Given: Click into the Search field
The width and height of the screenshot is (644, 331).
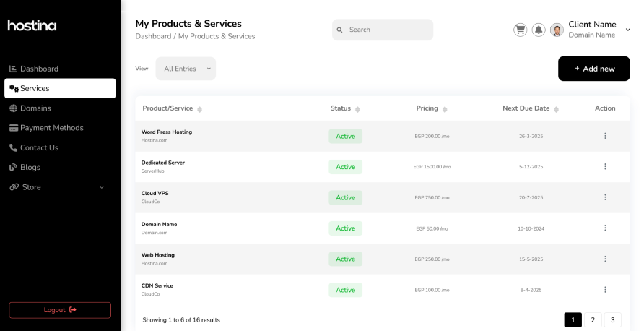Looking at the screenshot, I should (x=386, y=30).
